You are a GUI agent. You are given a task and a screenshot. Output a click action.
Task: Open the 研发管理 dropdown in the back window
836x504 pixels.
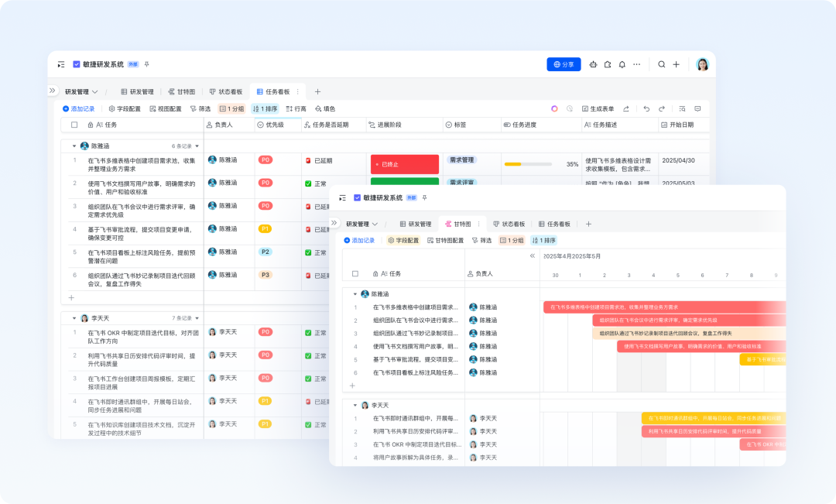[x=81, y=91]
